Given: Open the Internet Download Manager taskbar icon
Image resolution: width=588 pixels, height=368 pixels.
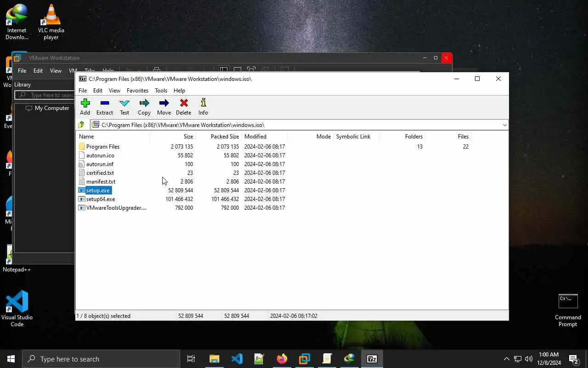Looking at the screenshot, I should click(x=350, y=359).
